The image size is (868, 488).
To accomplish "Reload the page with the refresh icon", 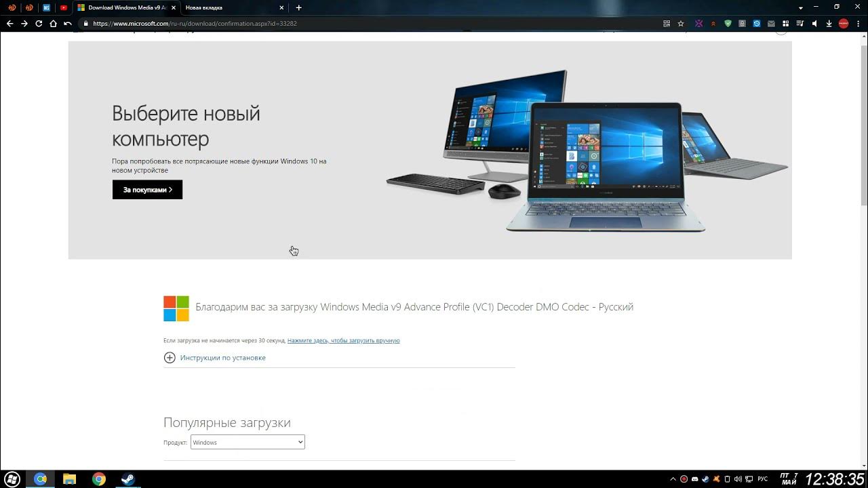I will coord(39,24).
